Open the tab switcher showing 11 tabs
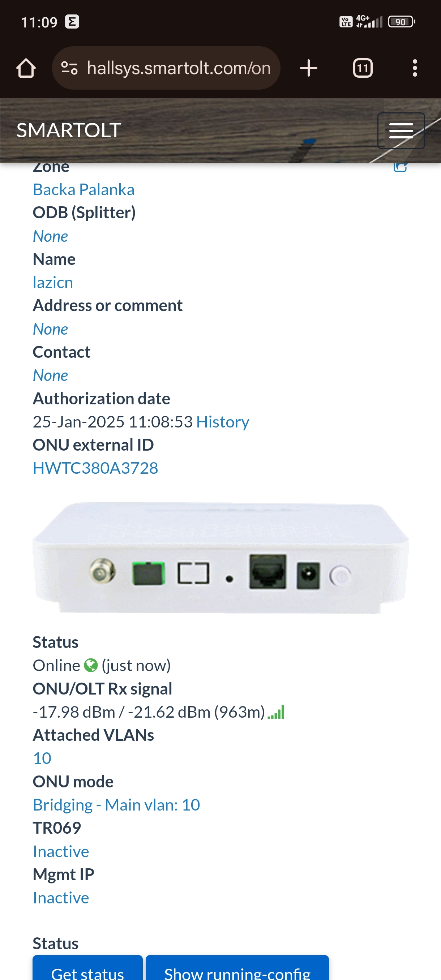The image size is (441, 980). pyautogui.click(x=363, y=68)
